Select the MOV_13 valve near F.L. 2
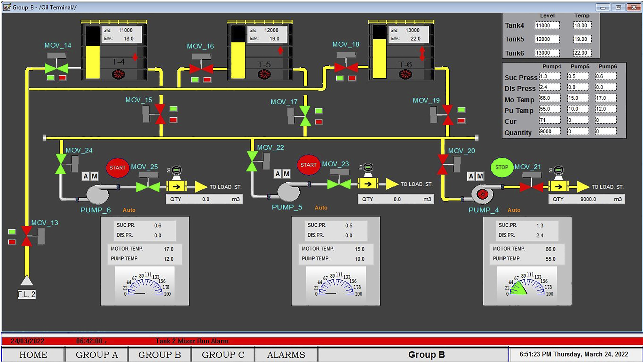The width and height of the screenshot is (644, 363). (26, 236)
